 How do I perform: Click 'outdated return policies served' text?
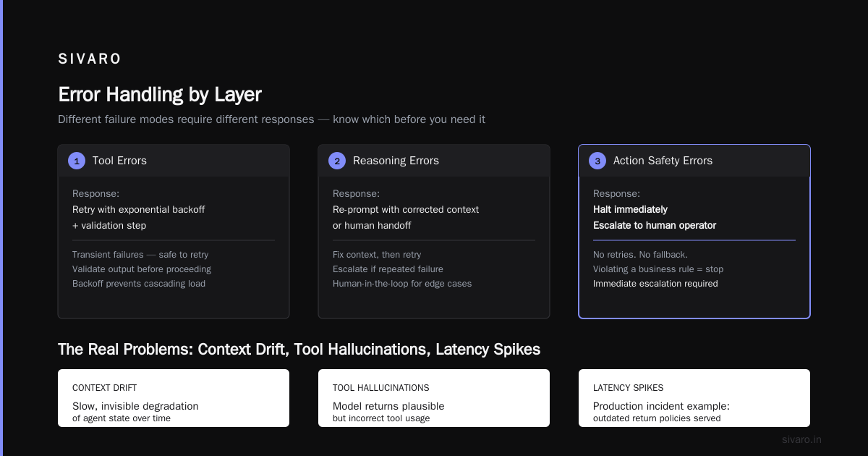(657, 418)
